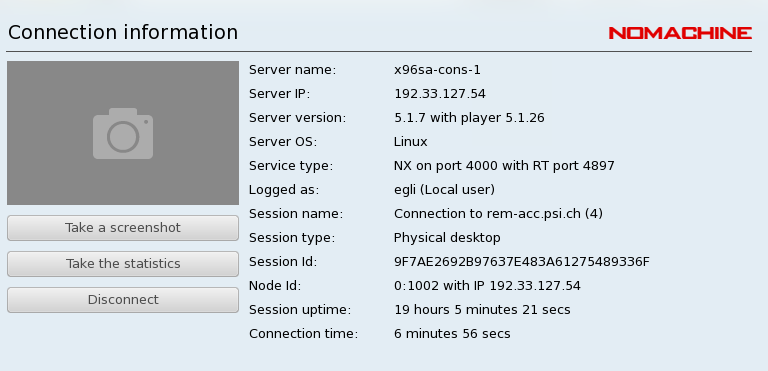Viewport: 768px width, 371px height.
Task: Click the Server OS value Linux
Action: tap(410, 142)
